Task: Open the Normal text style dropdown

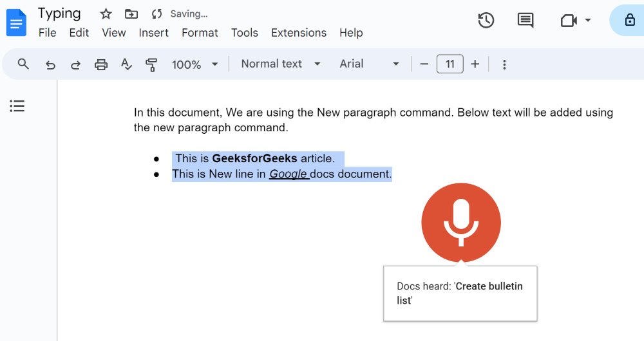Action: 281,64
